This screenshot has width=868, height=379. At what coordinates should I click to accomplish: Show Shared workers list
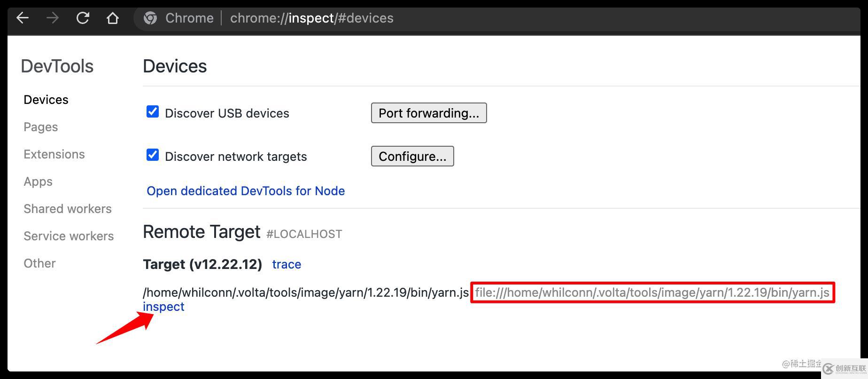pos(68,209)
